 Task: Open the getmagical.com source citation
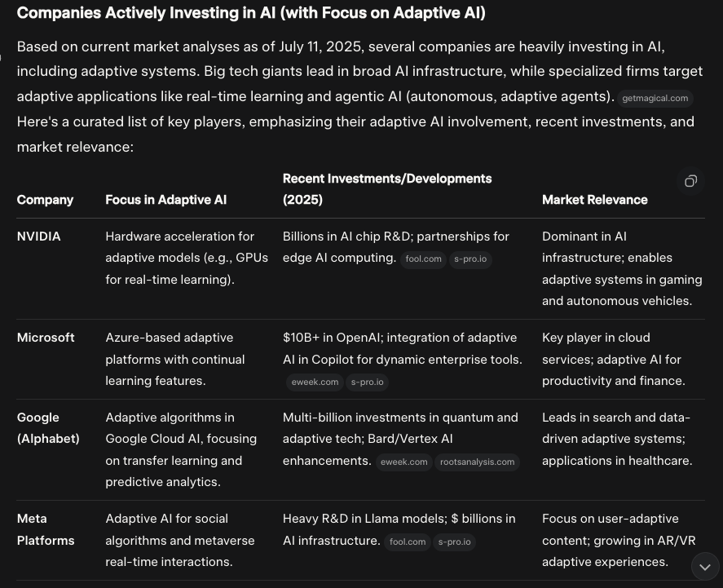click(x=655, y=98)
